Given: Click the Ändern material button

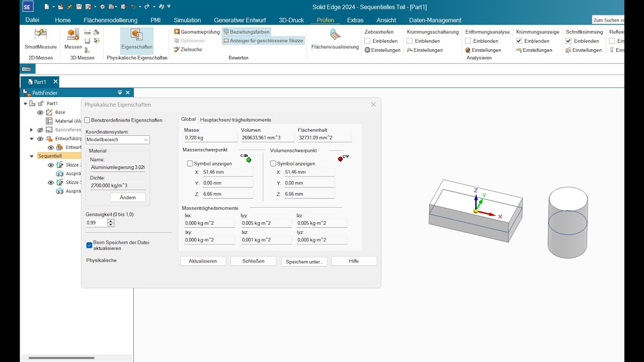Looking at the screenshot, I should click(128, 198).
